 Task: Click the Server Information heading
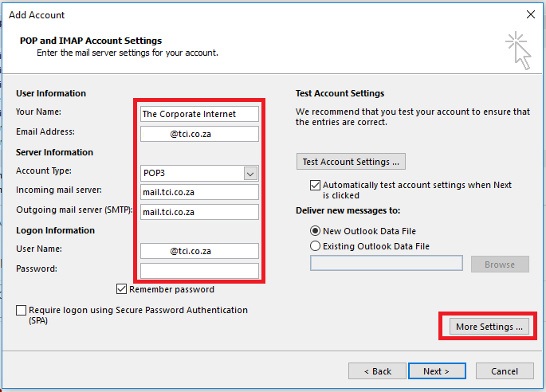tap(54, 152)
